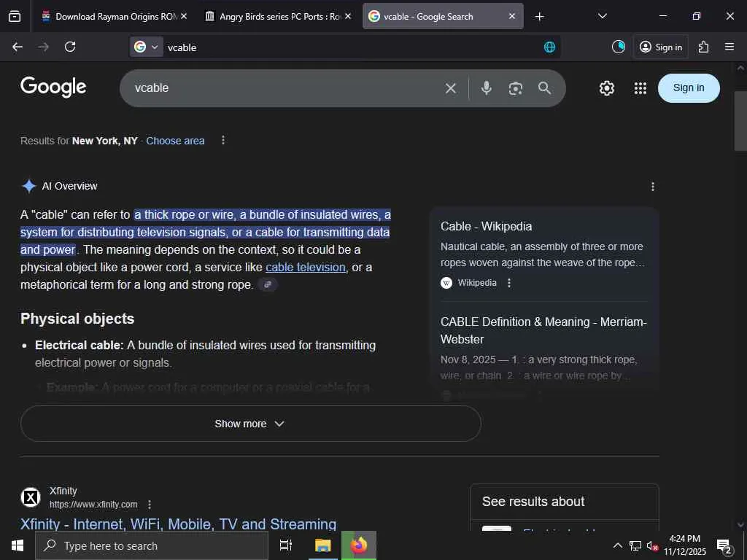Click the Firefox toolbar Sign in button
This screenshot has width=747, height=560.
click(661, 47)
